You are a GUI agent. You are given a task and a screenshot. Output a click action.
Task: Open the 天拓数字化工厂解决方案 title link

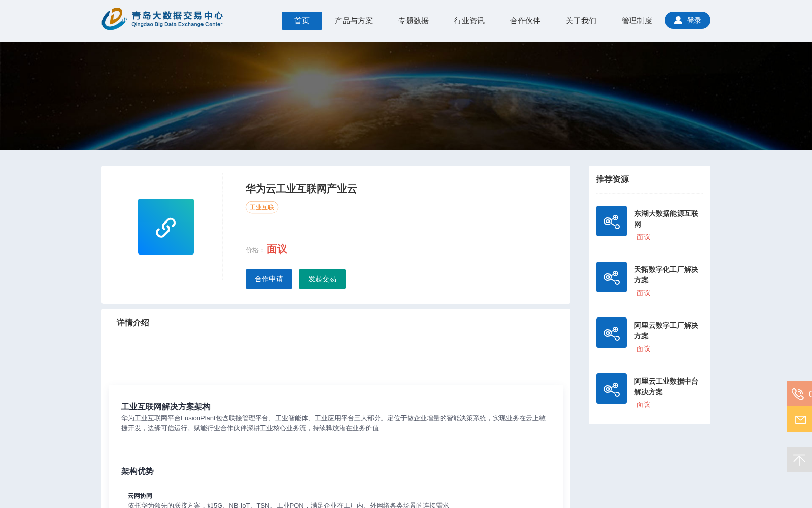[x=666, y=275]
